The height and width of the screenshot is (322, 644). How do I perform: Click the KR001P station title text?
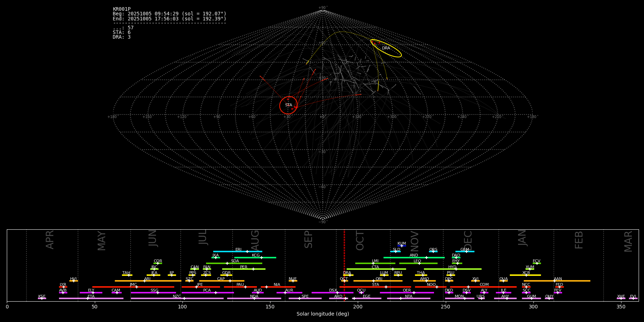click(x=122, y=9)
